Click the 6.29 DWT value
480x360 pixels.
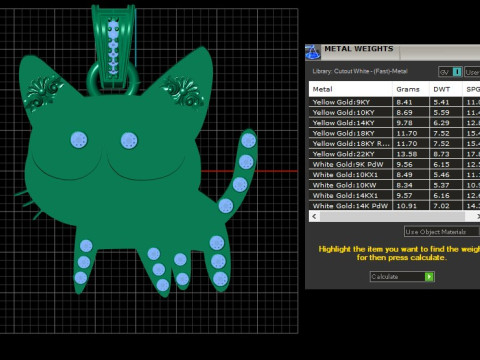(x=441, y=123)
